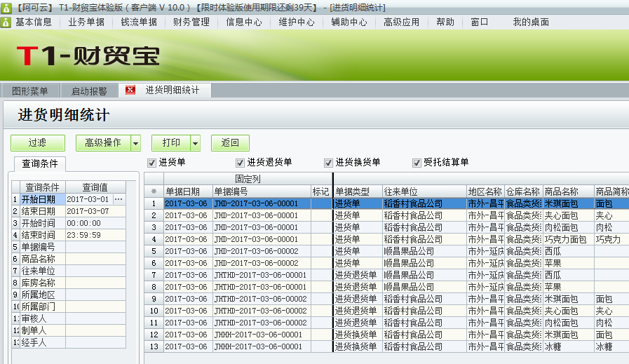
Task: Click the row number 6 header
Action: coord(154,263)
